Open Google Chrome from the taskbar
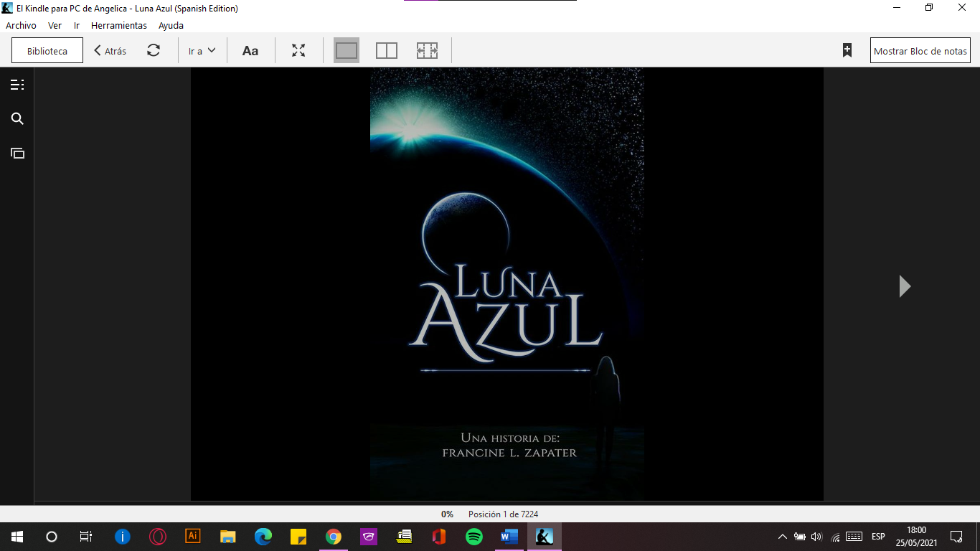 (x=334, y=536)
